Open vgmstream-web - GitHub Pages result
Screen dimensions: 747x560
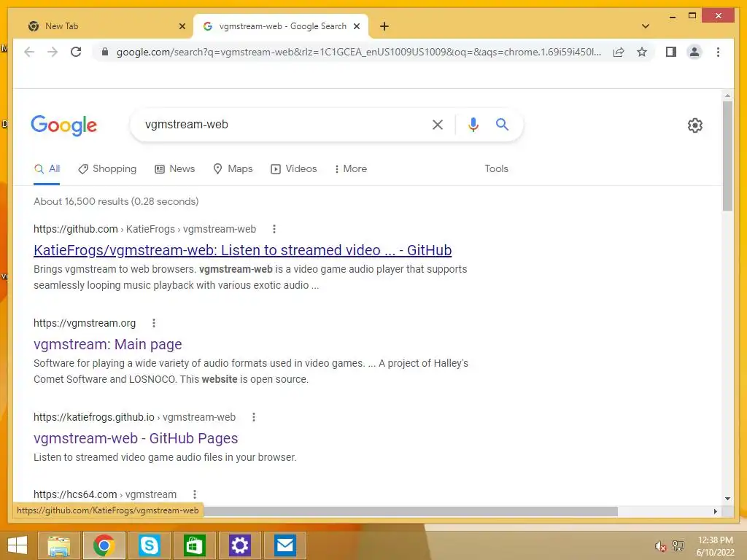[x=136, y=438]
